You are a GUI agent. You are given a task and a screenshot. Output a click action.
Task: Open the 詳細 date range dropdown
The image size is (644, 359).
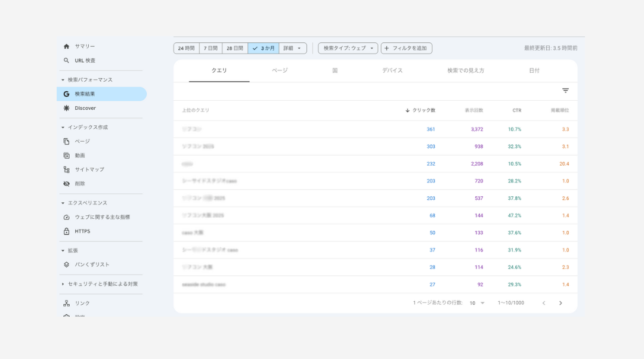pyautogui.click(x=293, y=48)
